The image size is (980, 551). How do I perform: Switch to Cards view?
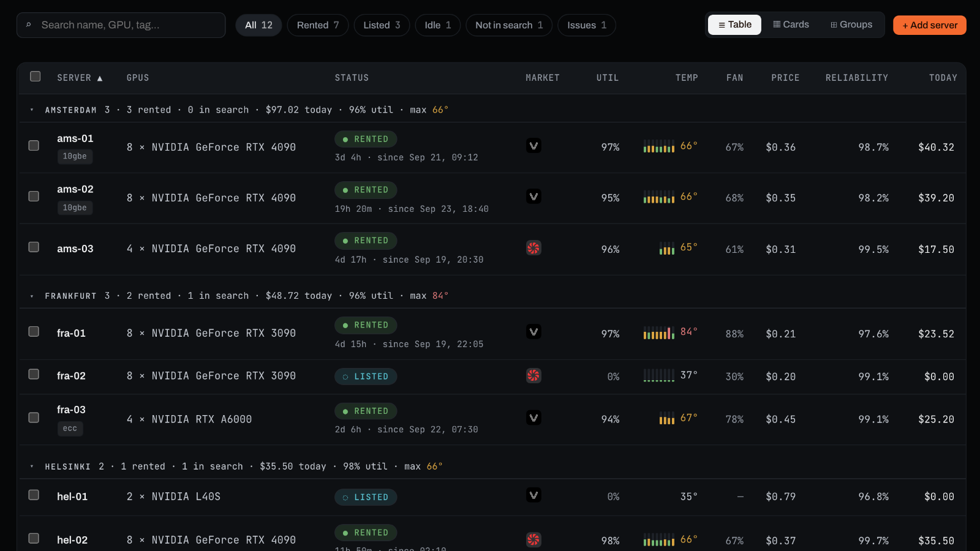coord(791,24)
